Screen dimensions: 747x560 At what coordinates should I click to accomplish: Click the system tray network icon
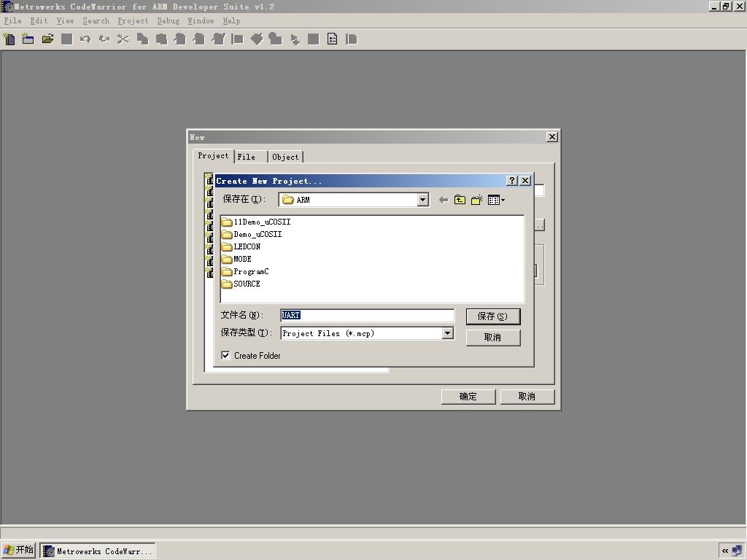tap(738, 551)
